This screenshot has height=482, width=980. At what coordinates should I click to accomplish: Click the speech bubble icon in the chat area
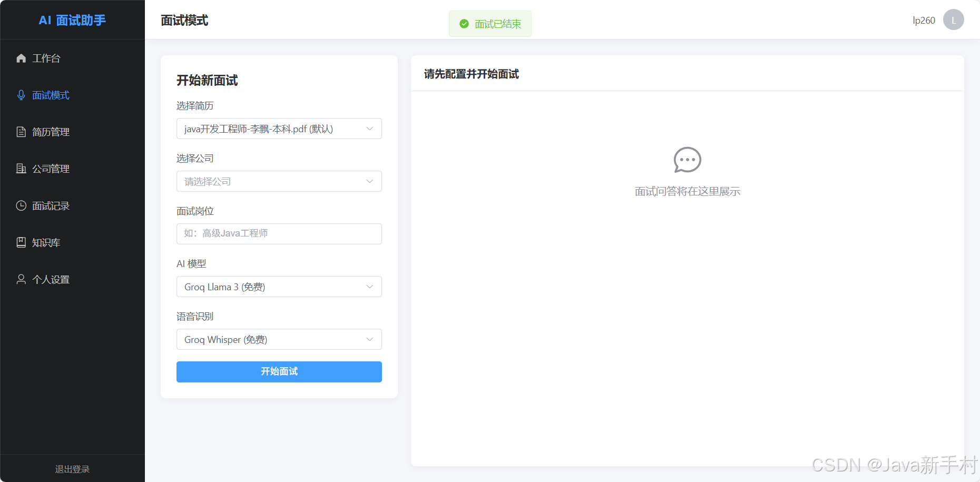pyautogui.click(x=687, y=160)
